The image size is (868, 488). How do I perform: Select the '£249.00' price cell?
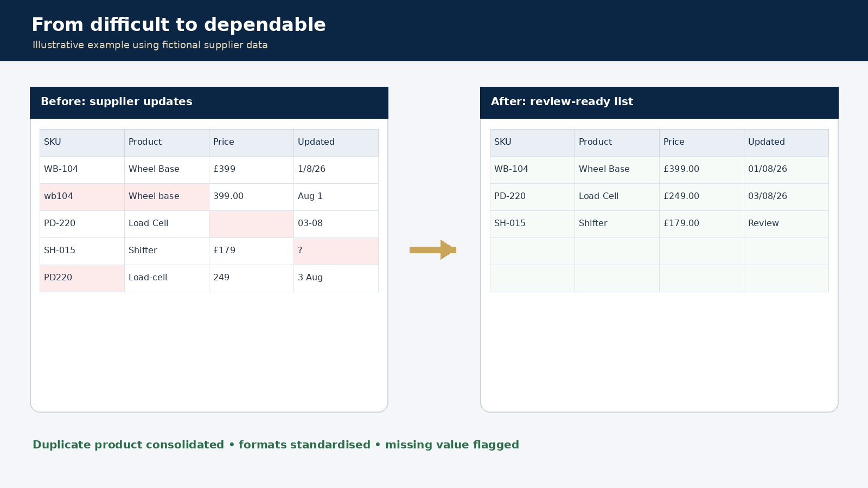coord(701,197)
